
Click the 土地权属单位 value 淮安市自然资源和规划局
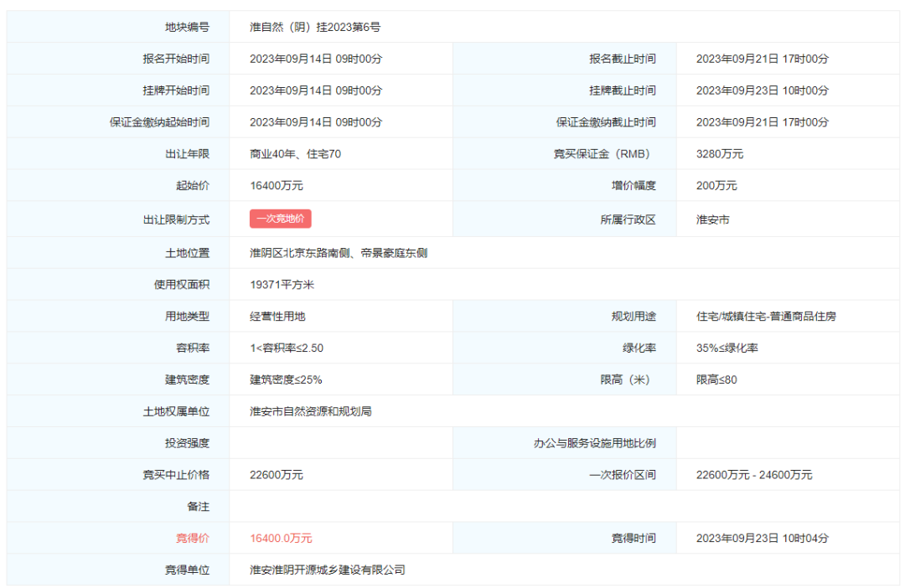[310, 412]
